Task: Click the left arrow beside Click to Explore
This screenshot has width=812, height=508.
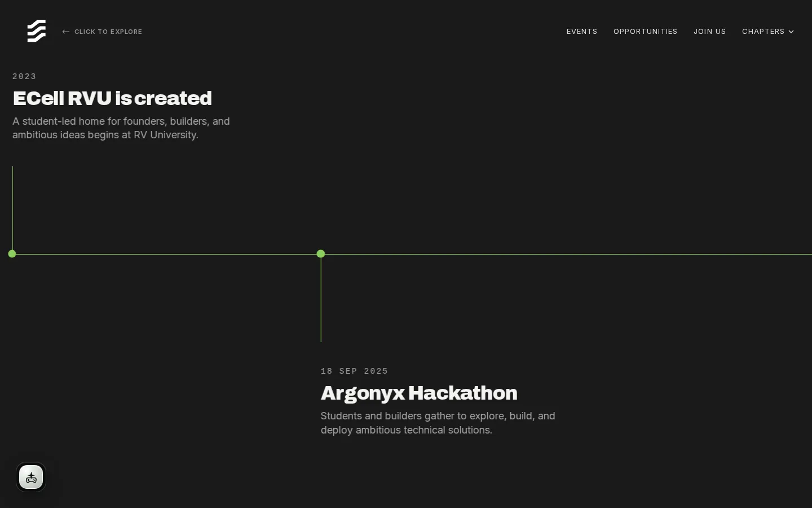Action: pyautogui.click(x=66, y=32)
